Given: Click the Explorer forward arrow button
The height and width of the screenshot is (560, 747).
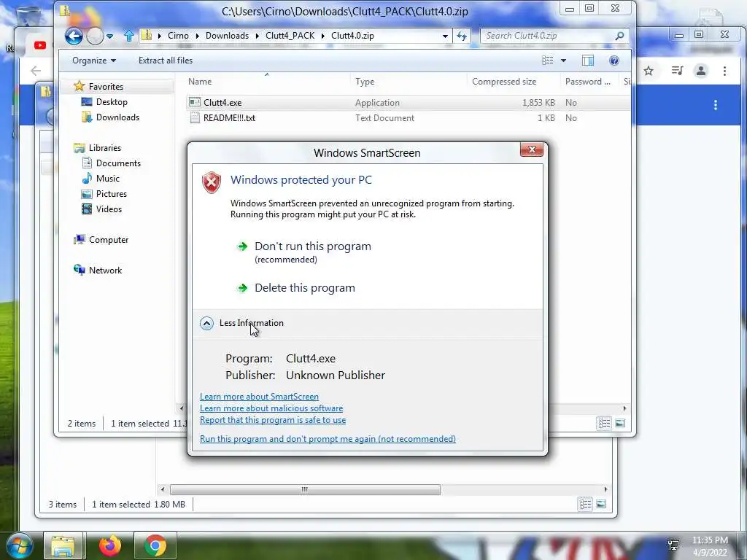Looking at the screenshot, I should pos(95,36).
